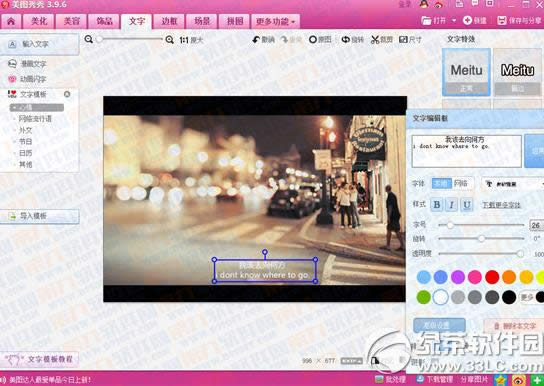Image resolution: width=544 pixels, height=386 pixels.
Task: Click the zoom out magnifier icon
Action: point(89,39)
